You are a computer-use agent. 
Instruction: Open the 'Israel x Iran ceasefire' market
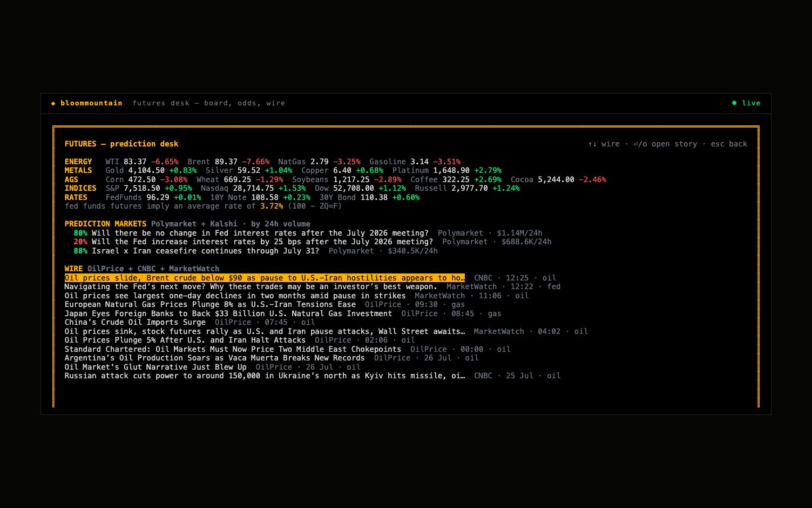206,251
